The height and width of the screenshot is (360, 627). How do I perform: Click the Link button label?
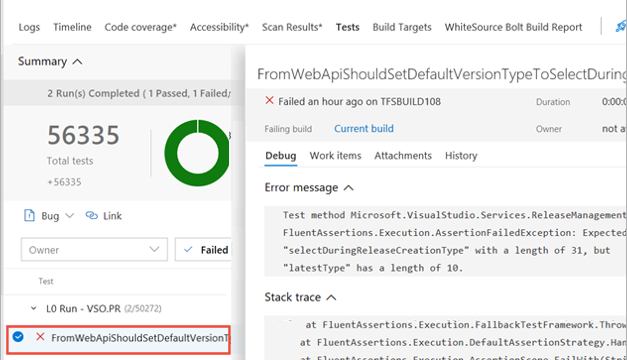coord(112,216)
